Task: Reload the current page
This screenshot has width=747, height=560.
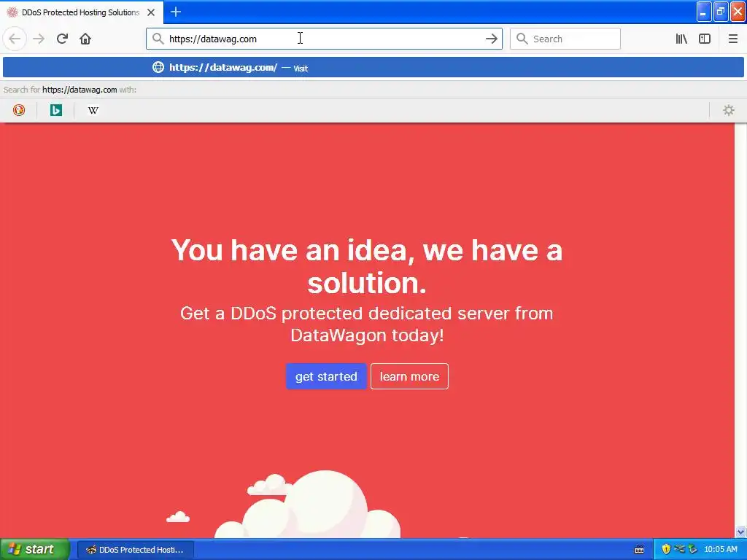Action: (x=62, y=39)
